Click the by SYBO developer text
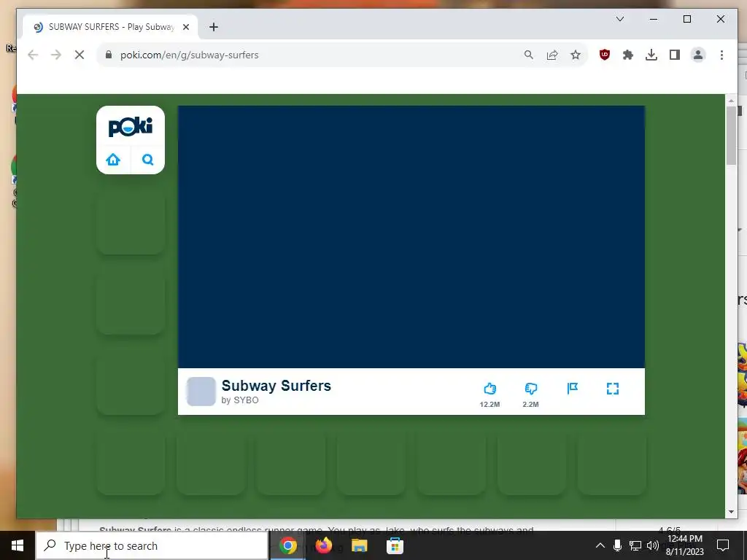Image resolution: width=747 pixels, height=560 pixels. [x=240, y=400]
